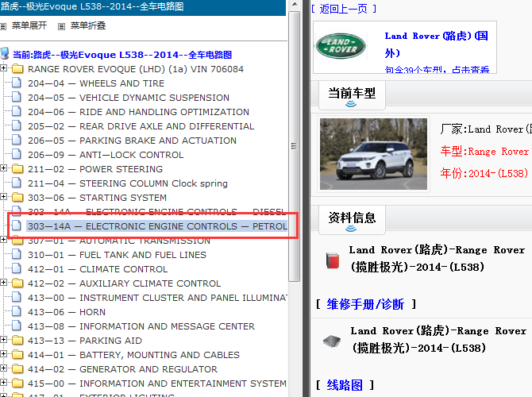532x397 pixels.
Task: Click folder icon beside 412—02 AUXILIARY CLIMATE CONTROL
Action: click(x=17, y=283)
